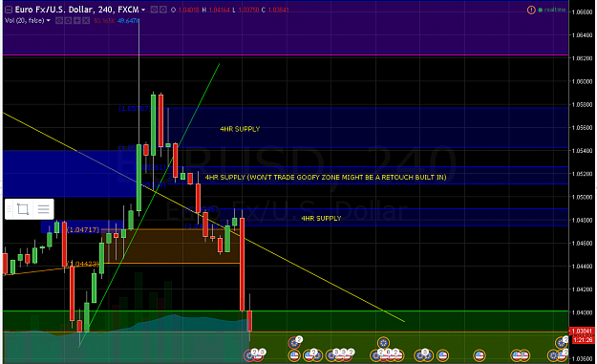Screen dimensions: 597x364
Task: Click the 1.06200 price scale label
Action: (x=582, y=58)
